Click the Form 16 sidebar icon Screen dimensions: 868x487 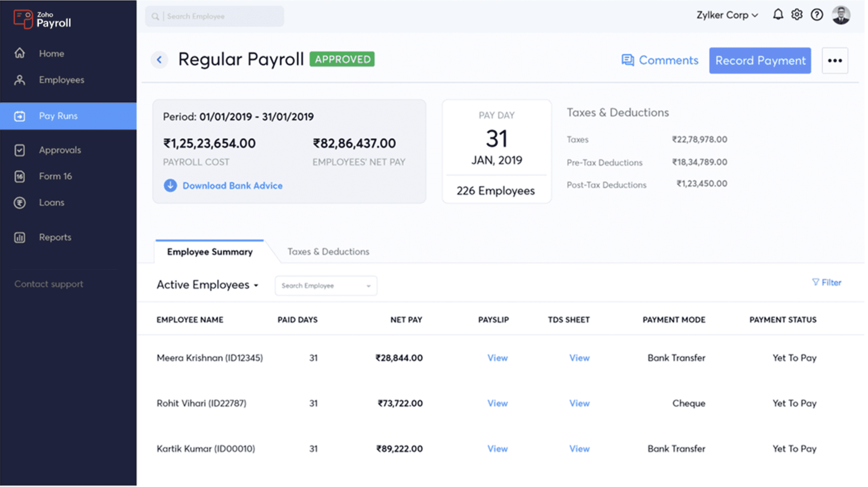pyautogui.click(x=20, y=177)
